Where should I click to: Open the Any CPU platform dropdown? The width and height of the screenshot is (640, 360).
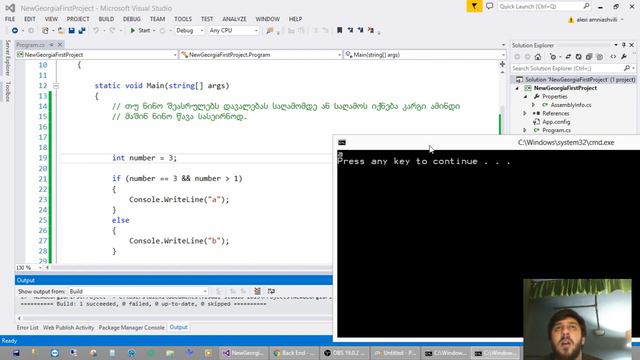[233, 31]
